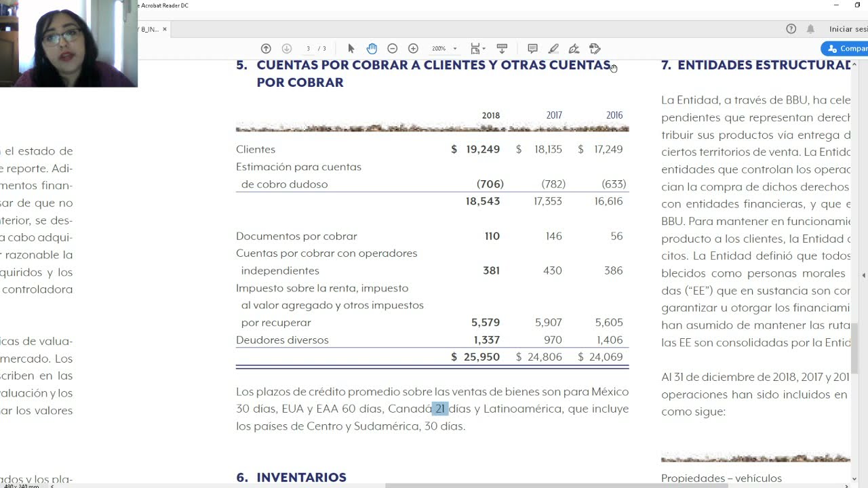This screenshot has width=868, height=488.
Task: Click the 2017 total $ 24,806
Action: [x=538, y=357]
